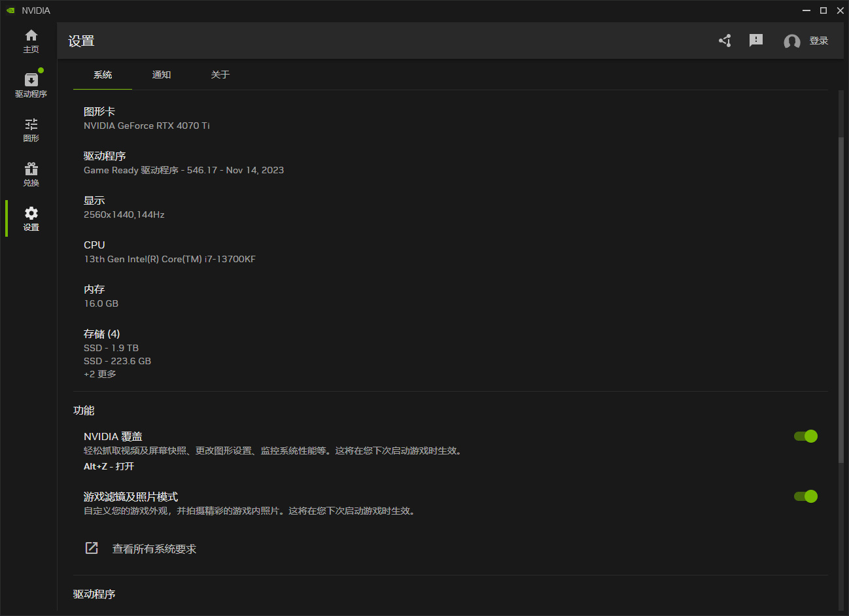Open the feedback exclamation icon
The height and width of the screenshot is (616, 849).
756,41
